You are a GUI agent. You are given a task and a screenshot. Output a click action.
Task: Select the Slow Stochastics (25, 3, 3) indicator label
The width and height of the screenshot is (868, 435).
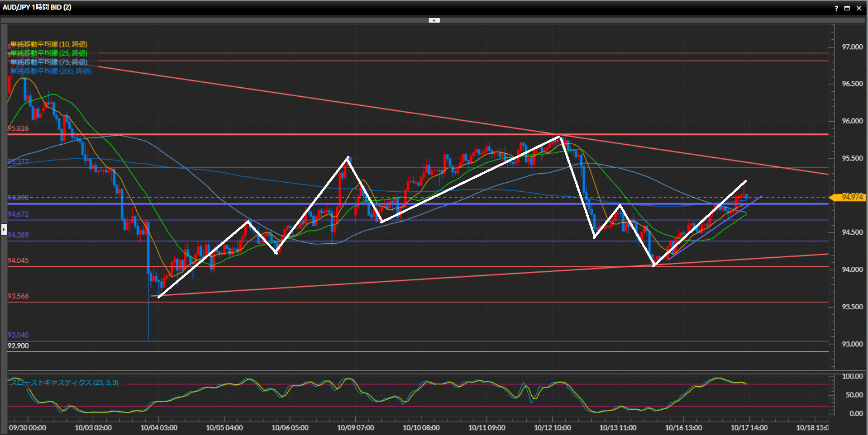tap(64, 383)
